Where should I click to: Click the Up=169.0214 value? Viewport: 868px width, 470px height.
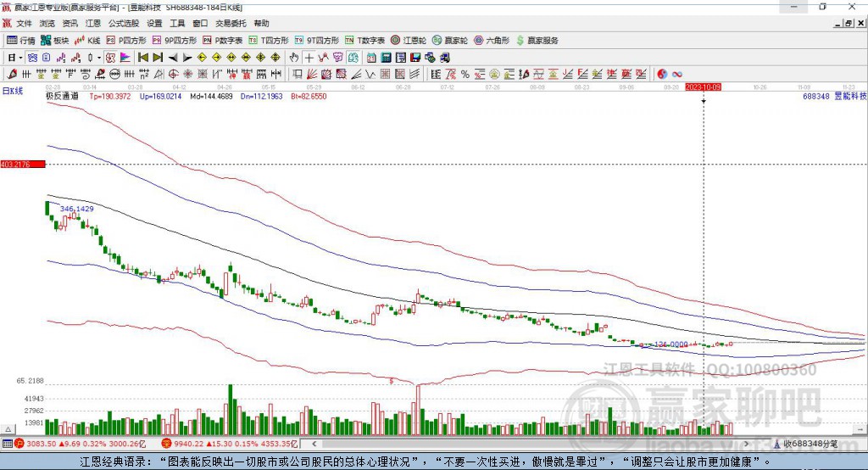[160, 96]
